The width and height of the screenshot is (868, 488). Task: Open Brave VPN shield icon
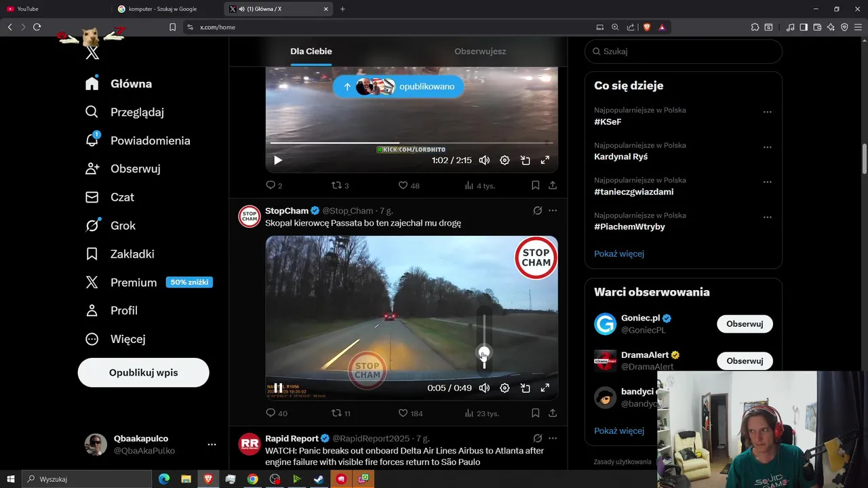click(844, 27)
